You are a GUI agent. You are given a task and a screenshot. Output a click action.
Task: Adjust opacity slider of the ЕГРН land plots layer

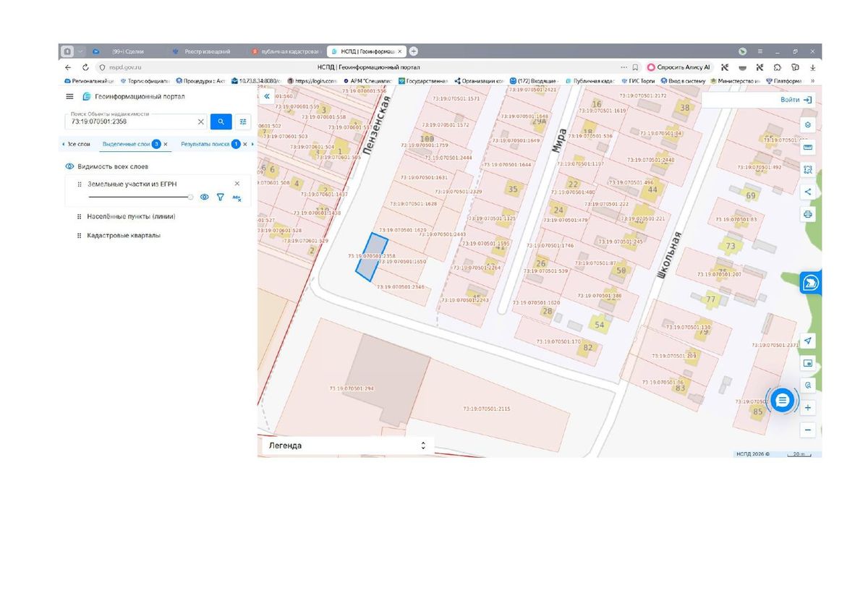tap(140, 197)
